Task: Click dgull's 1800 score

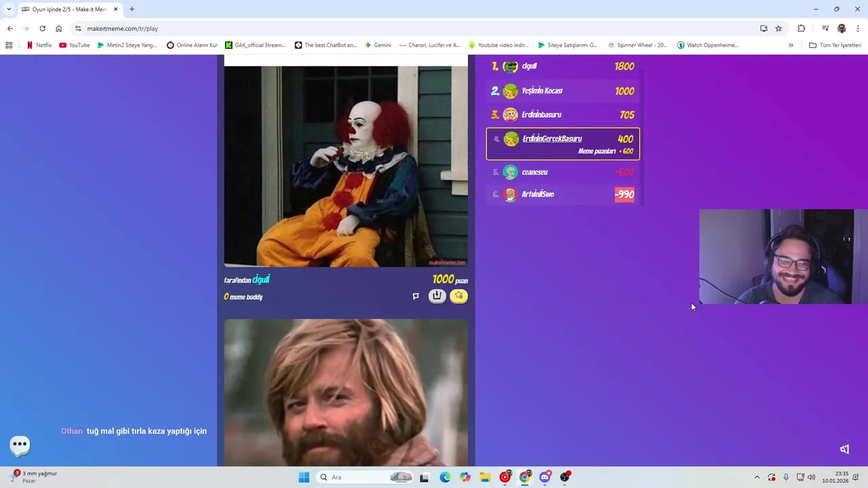Action: coord(624,66)
